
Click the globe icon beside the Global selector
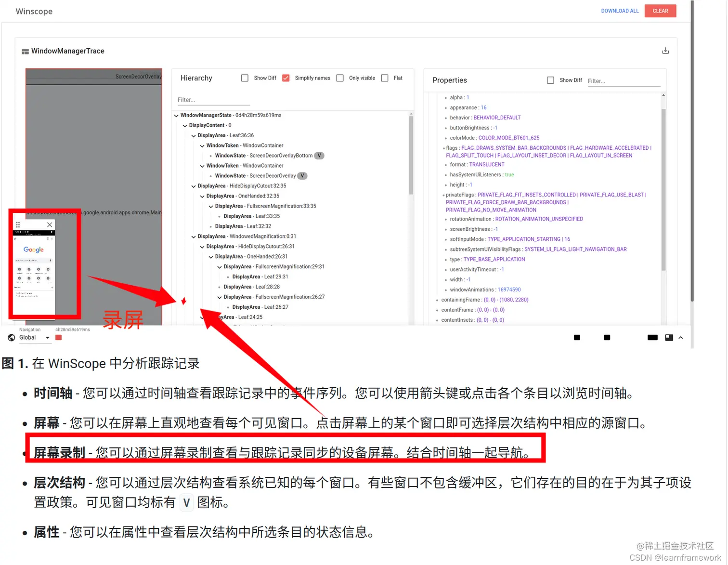[12, 337]
